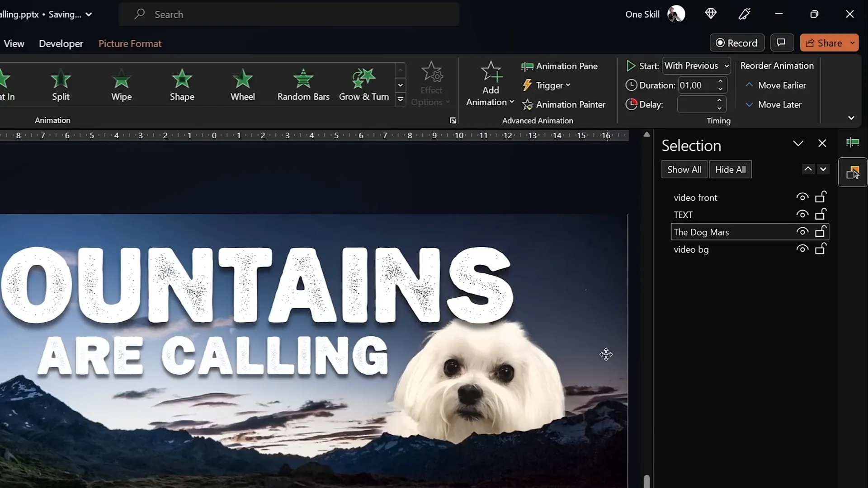This screenshot has width=868, height=488.
Task: Start a recording with Record
Action: [736, 42]
